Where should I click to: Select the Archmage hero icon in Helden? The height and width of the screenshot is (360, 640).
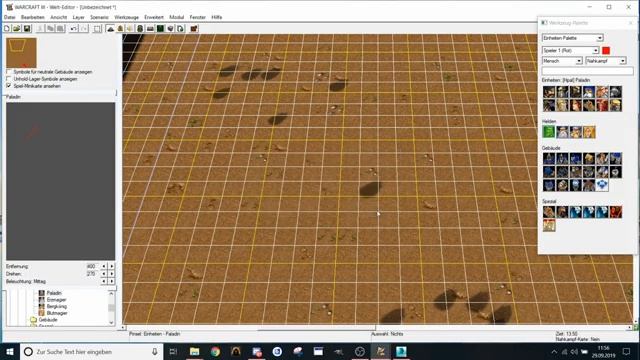(x=562, y=132)
